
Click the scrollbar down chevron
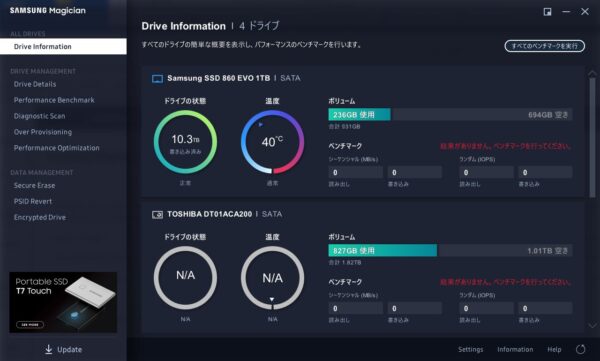point(592,326)
